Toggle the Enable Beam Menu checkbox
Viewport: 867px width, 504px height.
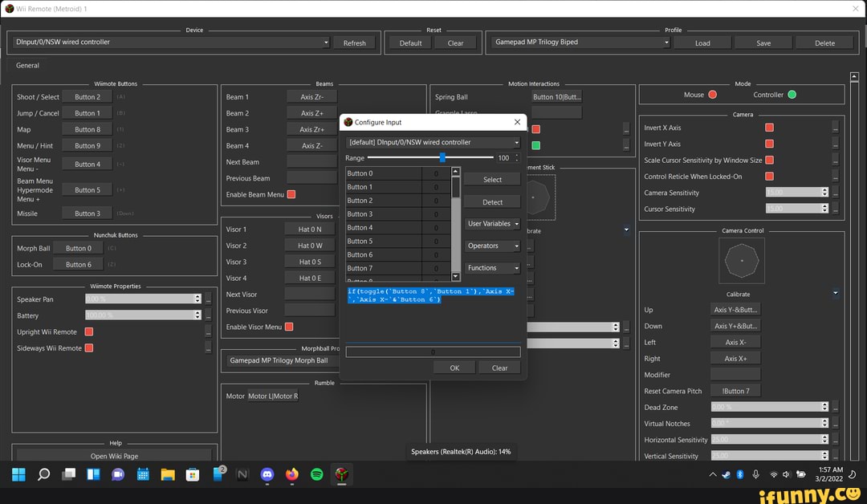(291, 194)
